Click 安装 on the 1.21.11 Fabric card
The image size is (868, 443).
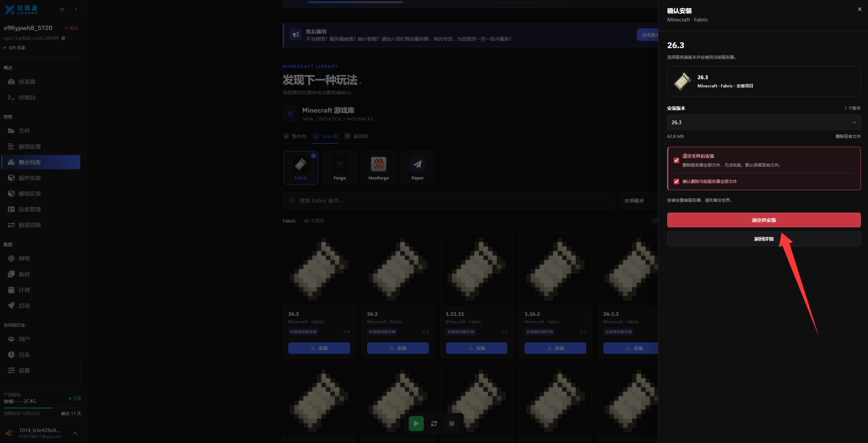[476, 348]
